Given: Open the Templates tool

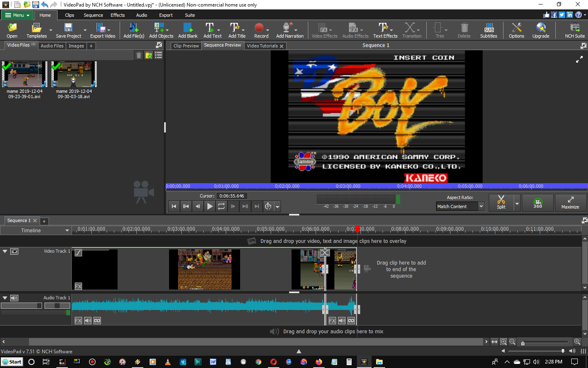Looking at the screenshot, I should pos(36,31).
